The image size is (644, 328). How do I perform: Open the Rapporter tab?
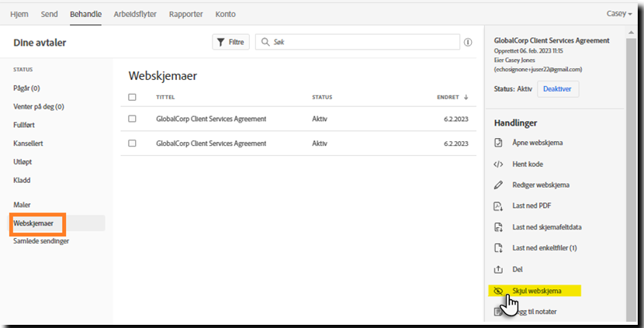(186, 14)
